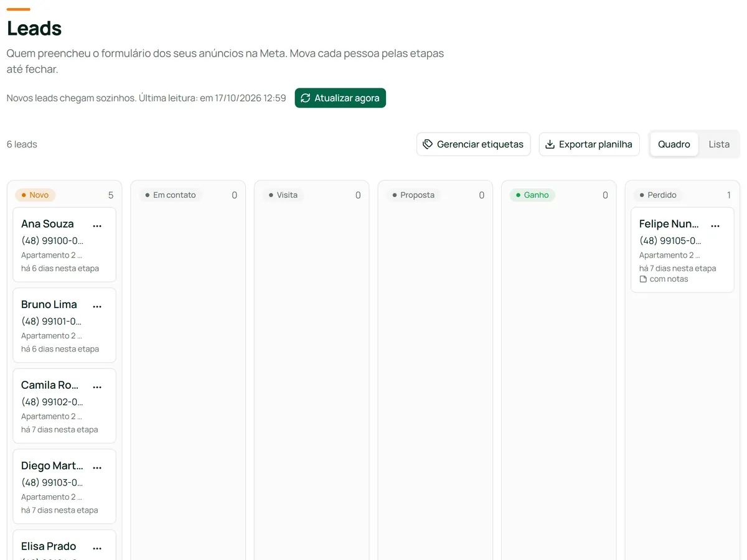Open the Felipe Nun... lead name
The image size is (747, 560).
click(x=669, y=224)
